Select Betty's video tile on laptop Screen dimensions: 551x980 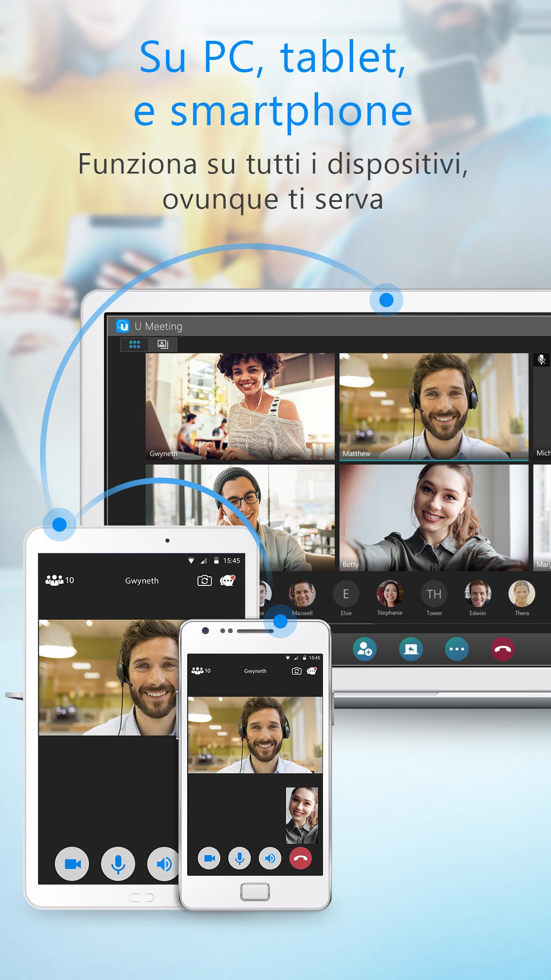[x=434, y=518]
